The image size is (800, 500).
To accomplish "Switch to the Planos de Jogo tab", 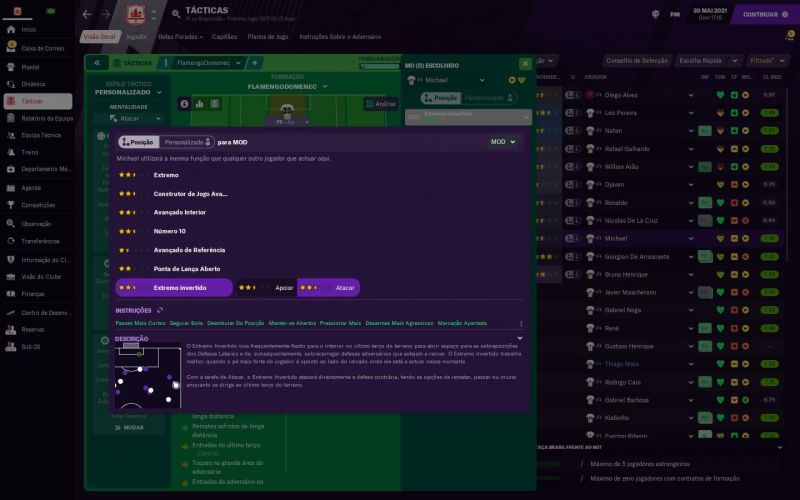I will pyautogui.click(x=268, y=37).
